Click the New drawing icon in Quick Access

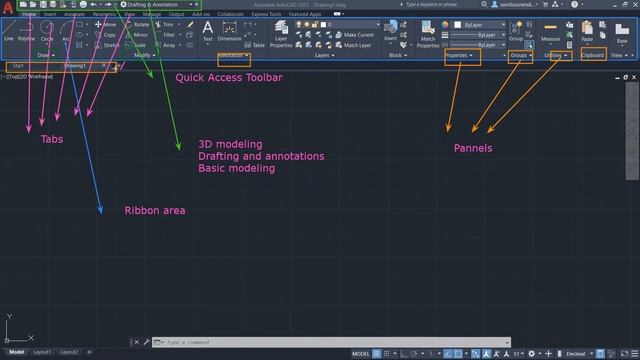pyautogui.click(x=23, y=4)
